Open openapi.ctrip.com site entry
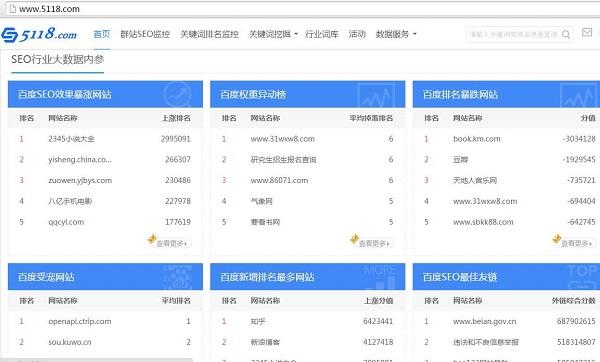Image resolution: width=600 pixels, height=362 pixels. tap(80, 321)
